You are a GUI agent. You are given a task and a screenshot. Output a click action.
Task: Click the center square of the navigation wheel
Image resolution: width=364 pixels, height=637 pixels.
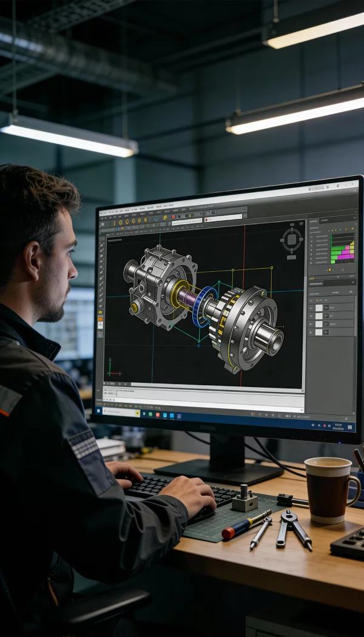pos(292,240)
